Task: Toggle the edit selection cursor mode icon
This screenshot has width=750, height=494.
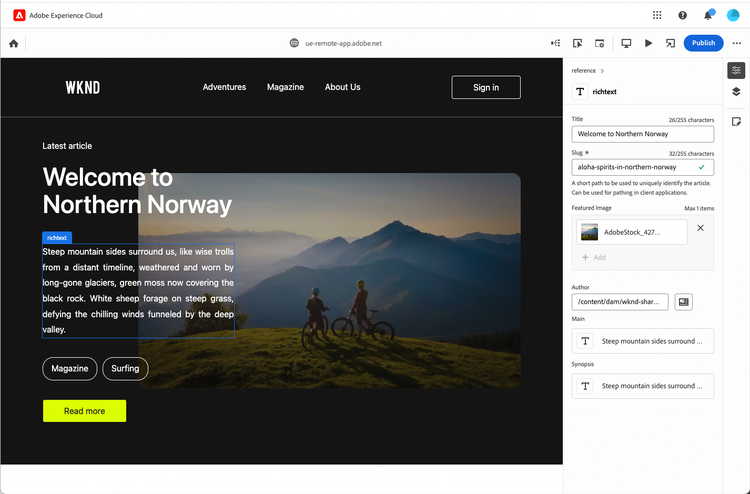Action: pos(577,43)
